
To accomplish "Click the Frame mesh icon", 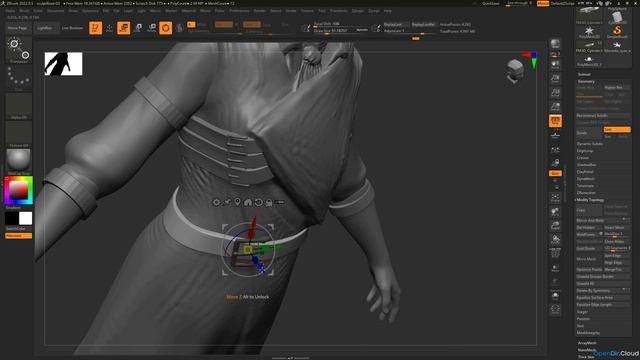I will coord(555,198).
